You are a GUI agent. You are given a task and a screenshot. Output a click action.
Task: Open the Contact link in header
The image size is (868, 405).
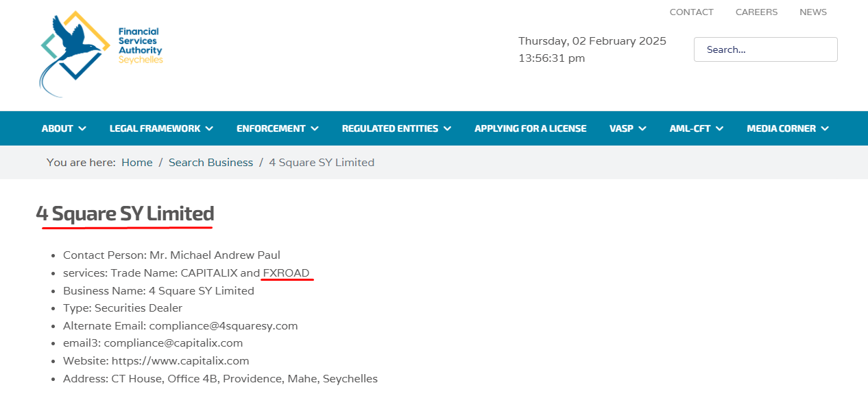(691, 12)
